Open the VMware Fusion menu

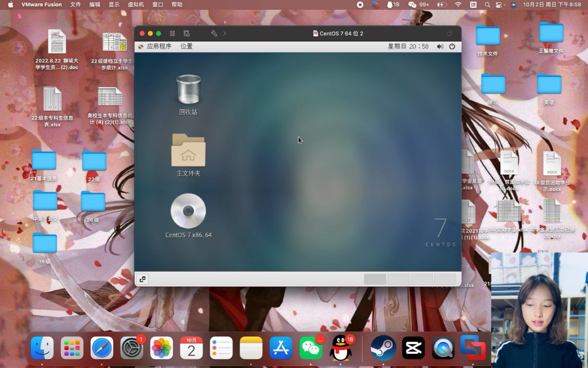click(x=42, y=5)
